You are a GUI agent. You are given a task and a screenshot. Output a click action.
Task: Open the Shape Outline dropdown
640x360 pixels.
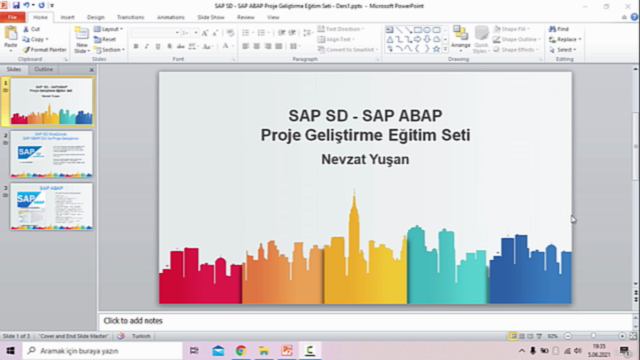coord(517,40)
